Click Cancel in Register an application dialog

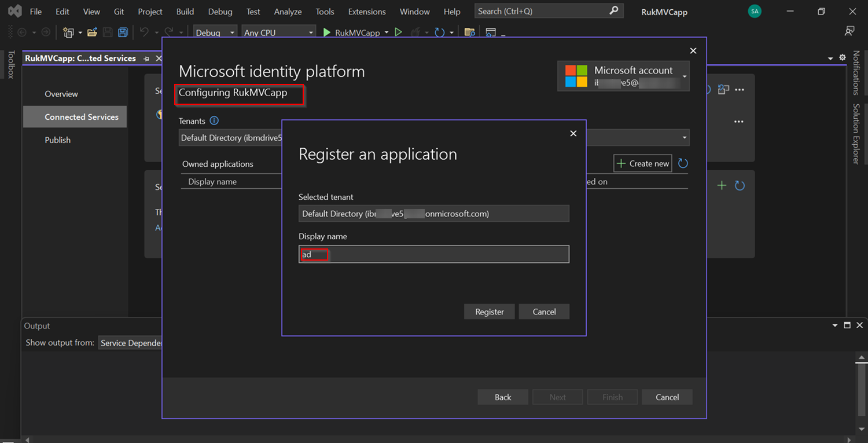pyautogui.click(x=544, y=312)
